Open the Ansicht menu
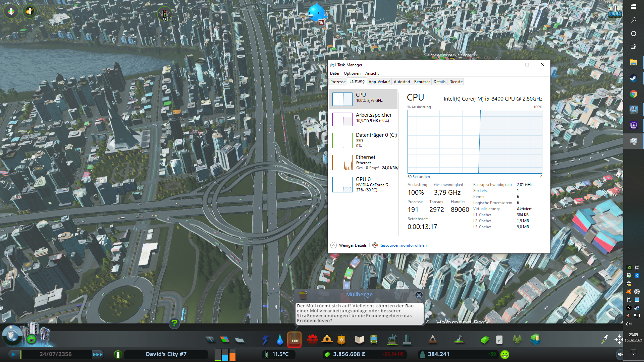644x362 pixels. click(372, 73)
